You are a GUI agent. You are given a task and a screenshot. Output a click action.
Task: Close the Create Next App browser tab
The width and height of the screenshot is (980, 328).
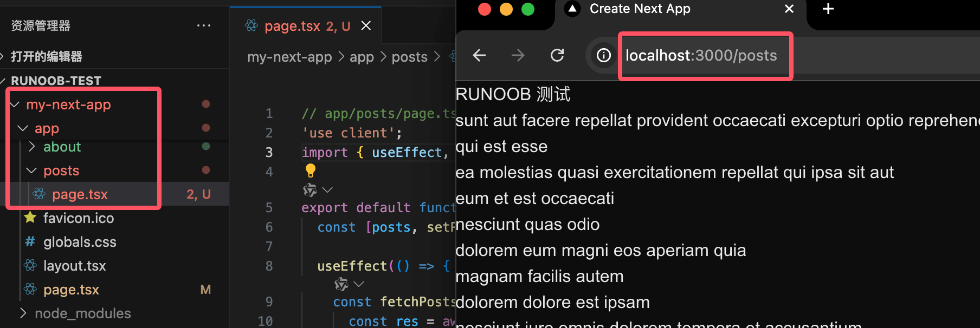coord(789,9)
